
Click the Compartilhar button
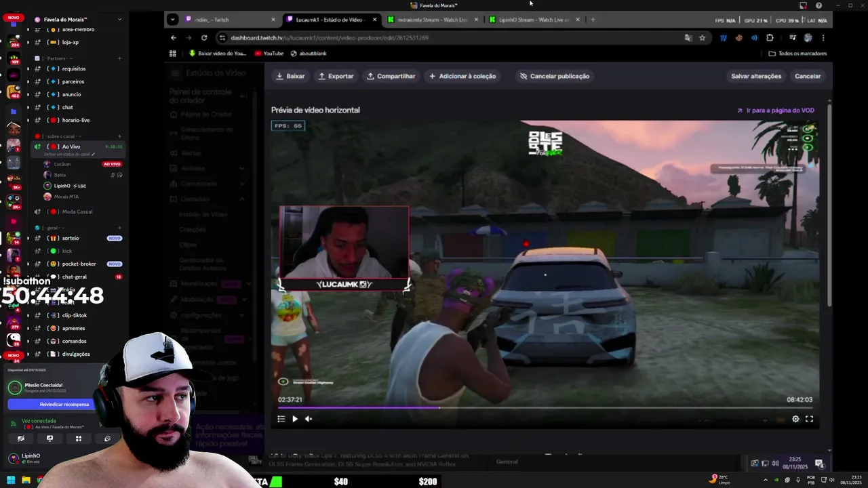coord(391,76)
